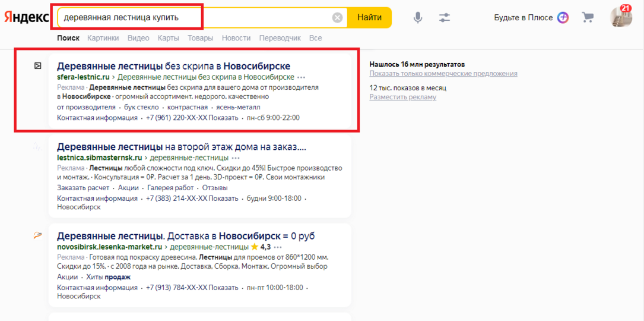Click 'Нашлось 16 млн результатов' text
The image size is (644, 321).
coord(417,64)
